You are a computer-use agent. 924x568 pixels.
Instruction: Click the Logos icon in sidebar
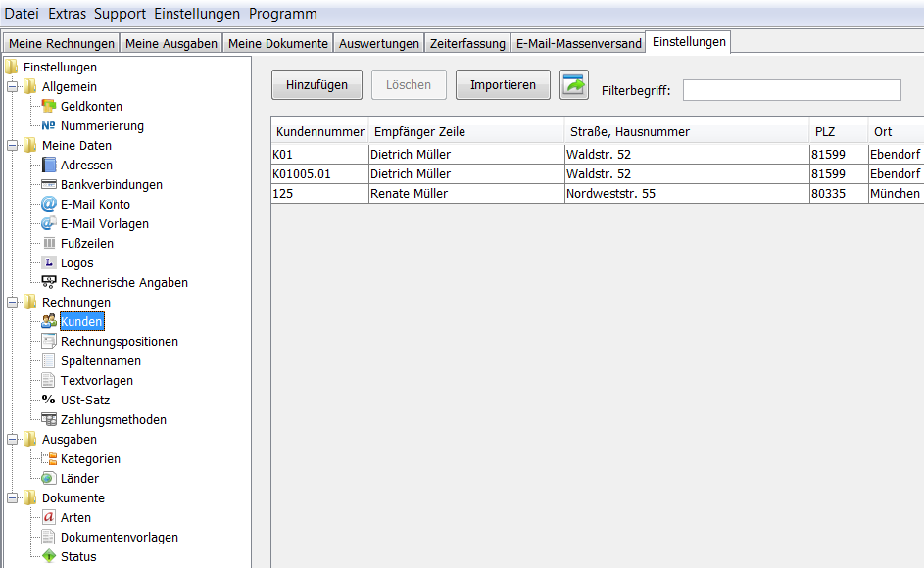point(49,263)
